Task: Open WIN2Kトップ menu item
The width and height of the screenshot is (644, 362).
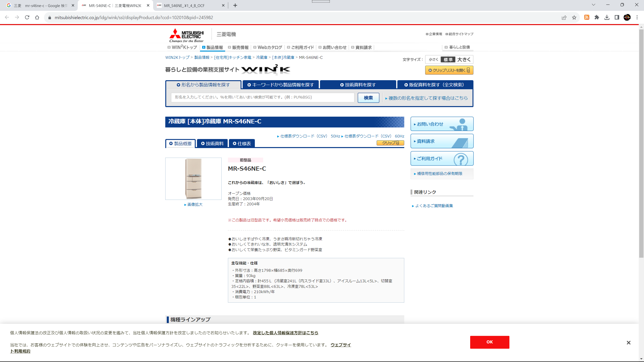Action: pos(182,47)
